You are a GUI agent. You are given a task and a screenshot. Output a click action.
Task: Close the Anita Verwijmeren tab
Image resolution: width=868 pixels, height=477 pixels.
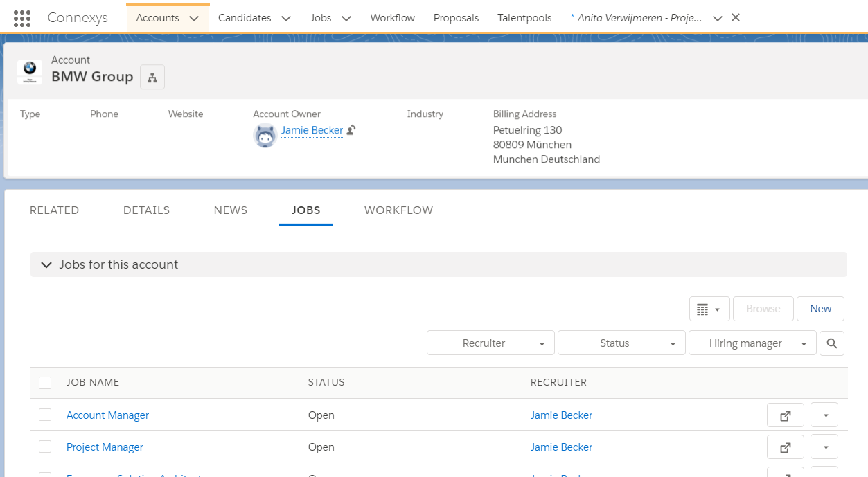point(736,18)
